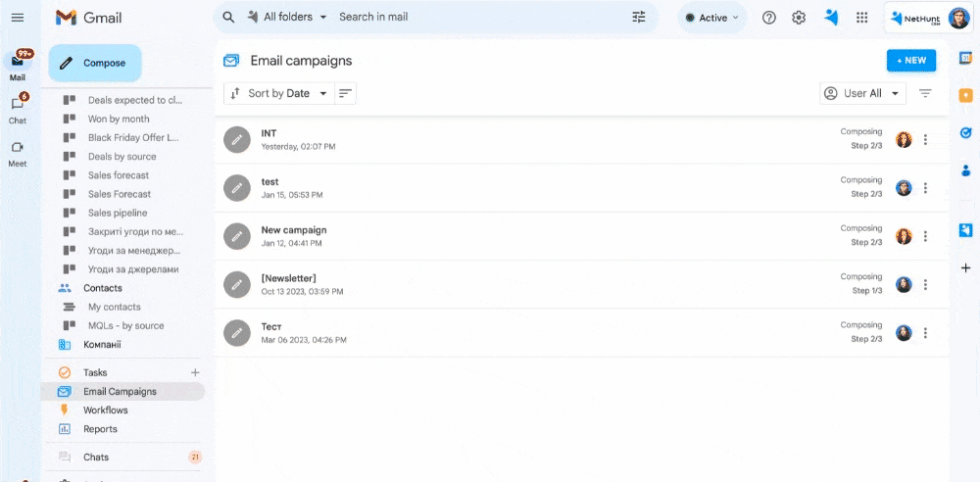
Task: Open more options for INT campaign
Action: pyautogui.click(x=926, y=140)
